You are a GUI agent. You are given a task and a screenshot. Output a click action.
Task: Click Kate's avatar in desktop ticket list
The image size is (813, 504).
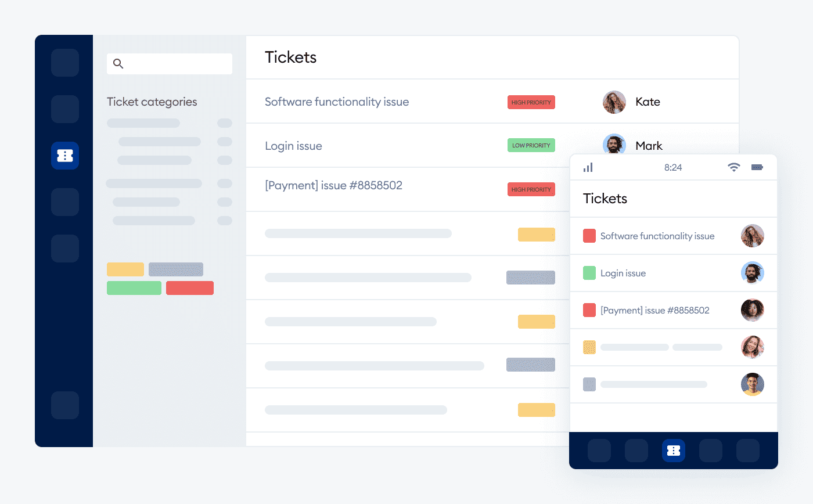coord(614,102)
